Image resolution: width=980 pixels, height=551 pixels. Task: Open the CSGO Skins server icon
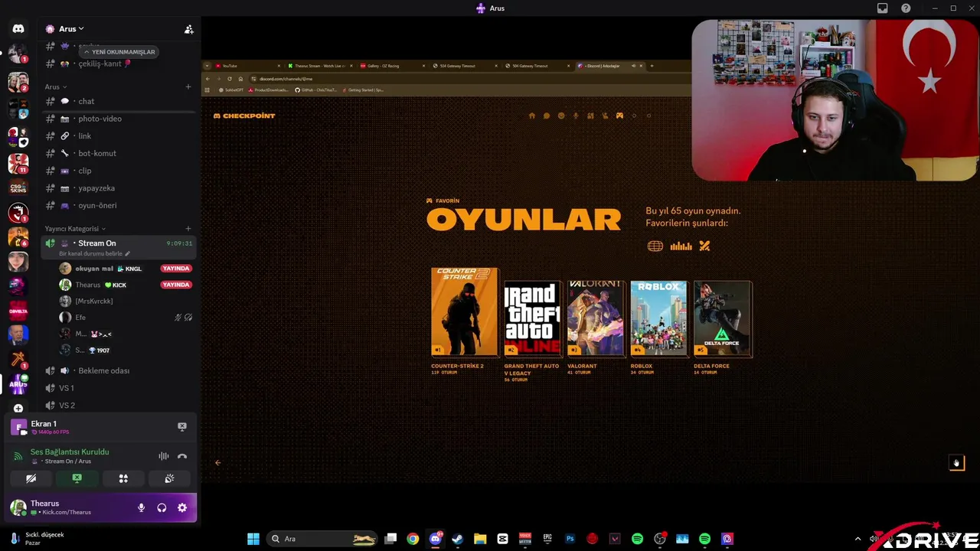coord(18,187)
